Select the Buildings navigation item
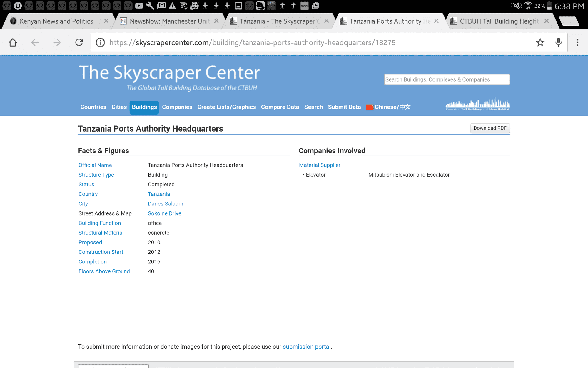Screen dimensions: 588x368 coord(144,107)
